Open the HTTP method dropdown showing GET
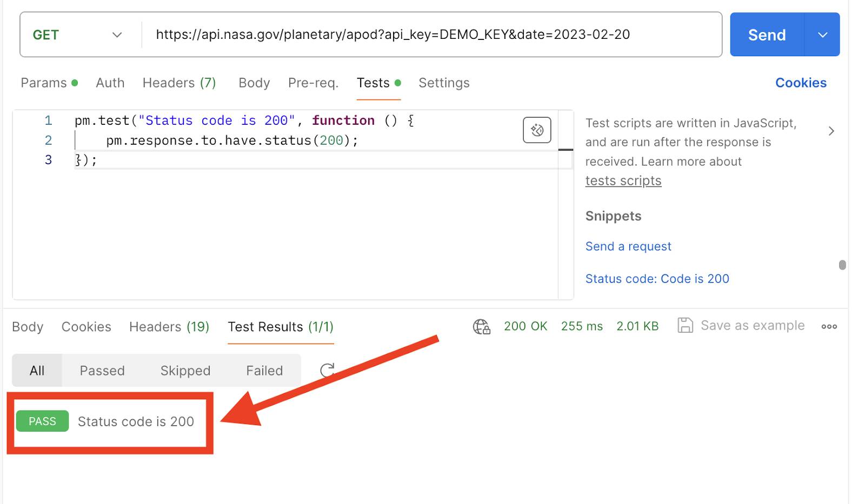 (76, 34)
